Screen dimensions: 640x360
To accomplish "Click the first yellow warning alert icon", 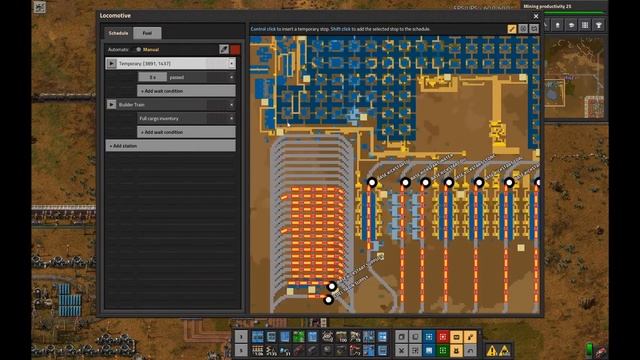I will click(x=492, y=350).
